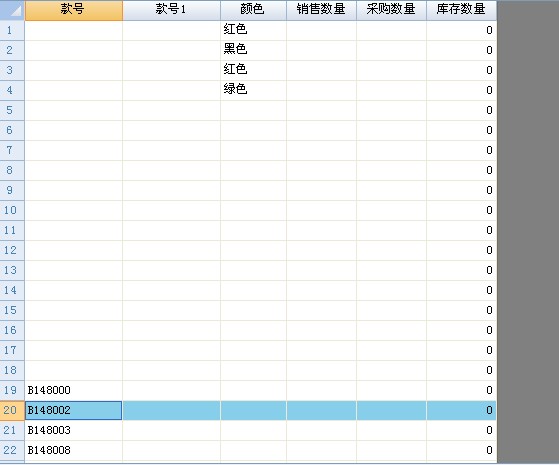
Task: Click the cell containing B148008
Action: tap(73, 450)
